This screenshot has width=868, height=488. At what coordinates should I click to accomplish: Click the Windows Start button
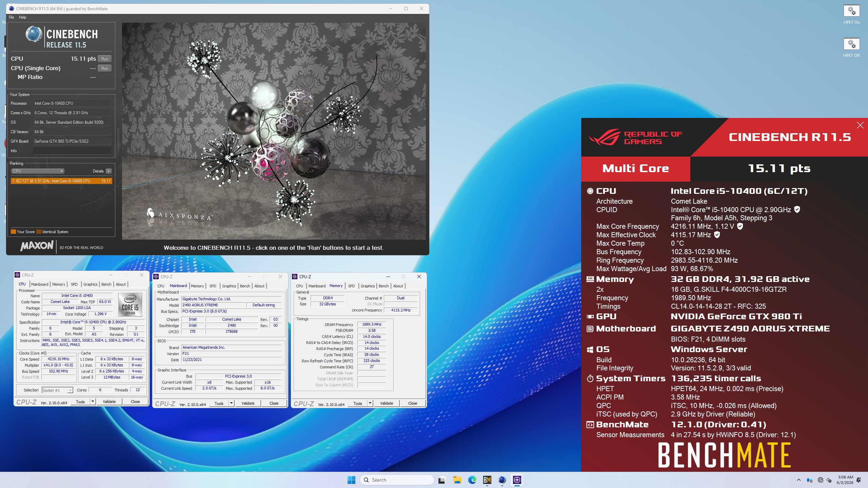pos(351,480)
